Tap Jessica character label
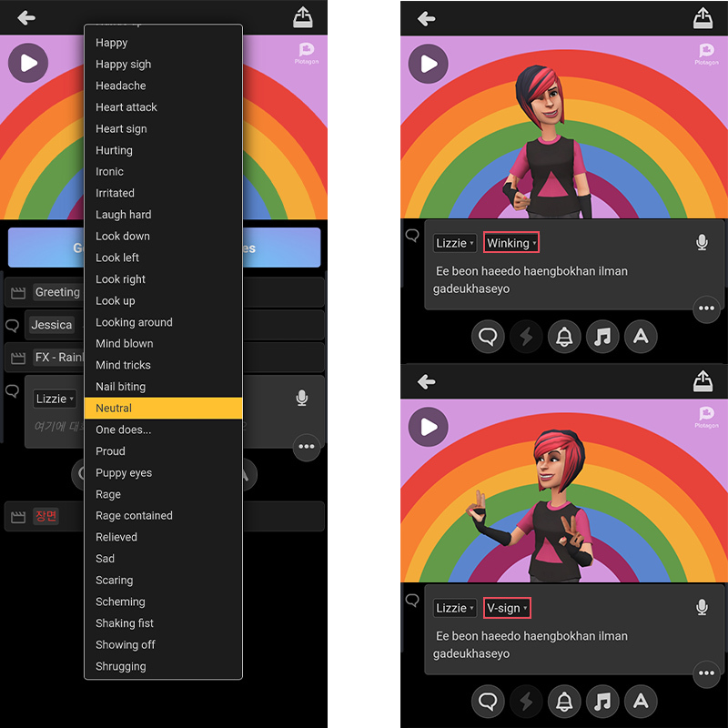Image resolution: width=728 pixels, height=728 pixels. 51,325
